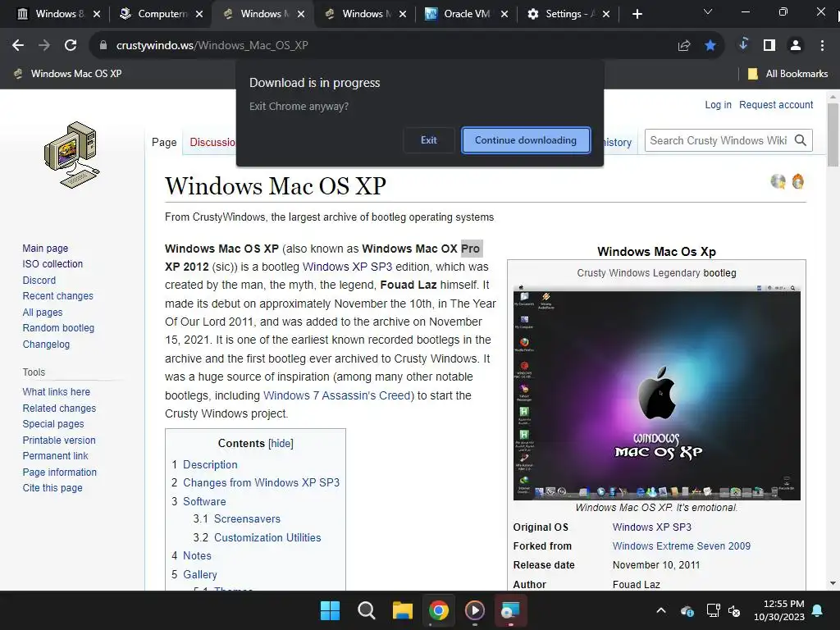Screen dimensions: 840x630
Task: Close the Settings tab
Action: coord(606,14)
